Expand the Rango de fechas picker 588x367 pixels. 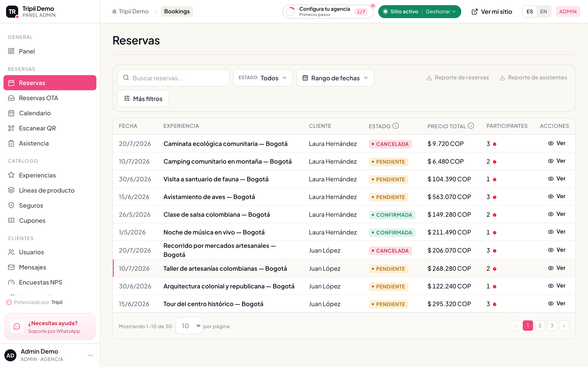coord(335,78)
